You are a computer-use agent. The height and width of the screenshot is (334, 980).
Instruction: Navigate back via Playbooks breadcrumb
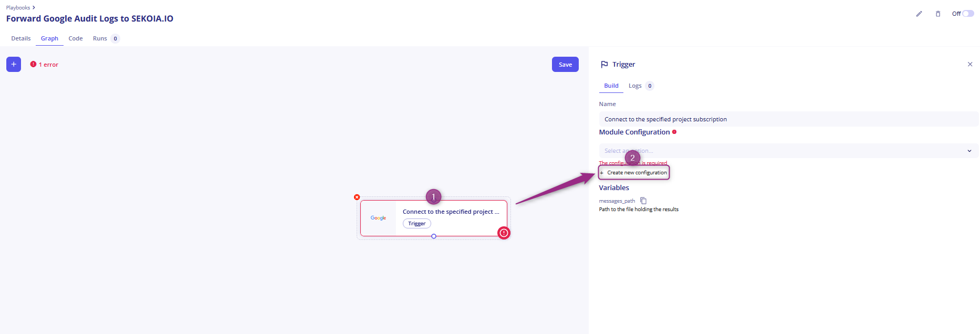[18, 7]
